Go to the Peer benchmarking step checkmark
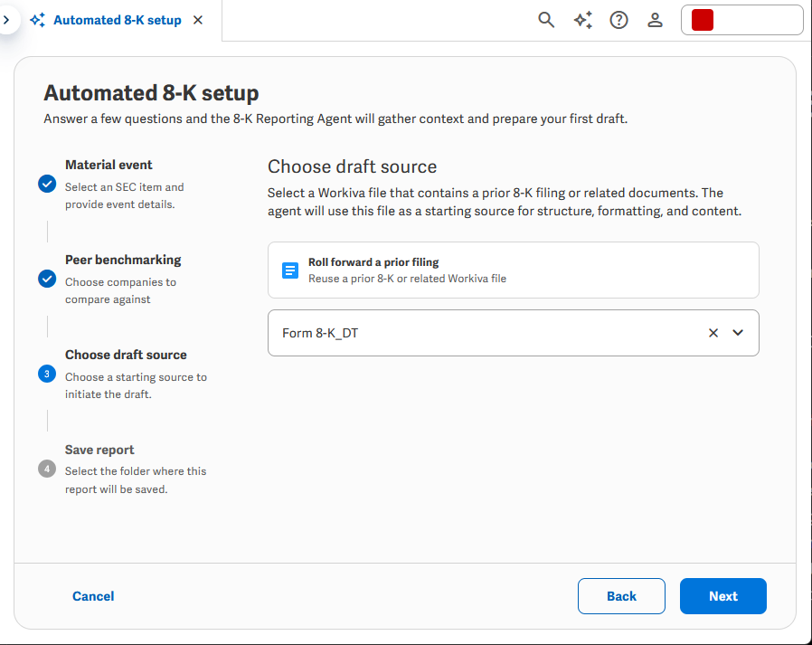Image resolution: width=812 pixels, height=645 pixels. click(47, 279)
